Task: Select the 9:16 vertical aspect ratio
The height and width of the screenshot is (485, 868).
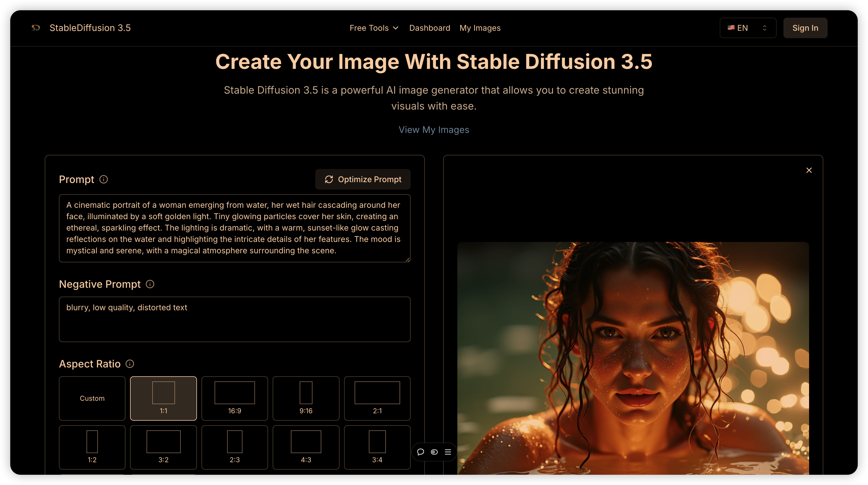Action: pyautogui.click(x=306, y=398)
